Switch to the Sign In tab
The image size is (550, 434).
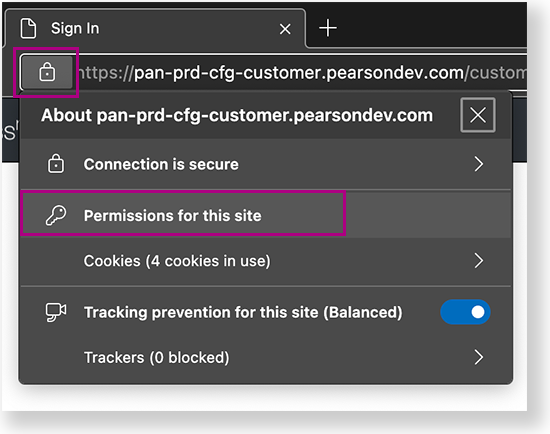154,28
